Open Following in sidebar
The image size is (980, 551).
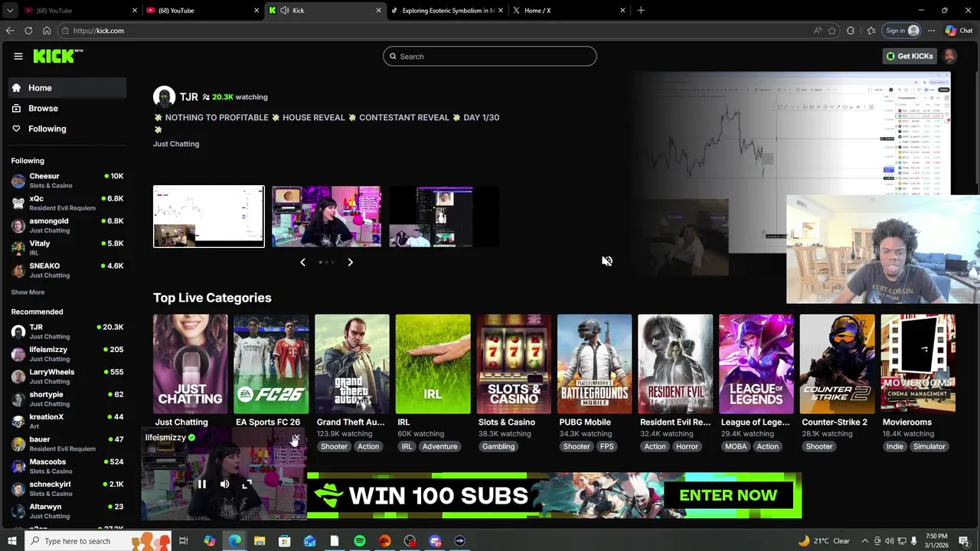coord(67,129)
